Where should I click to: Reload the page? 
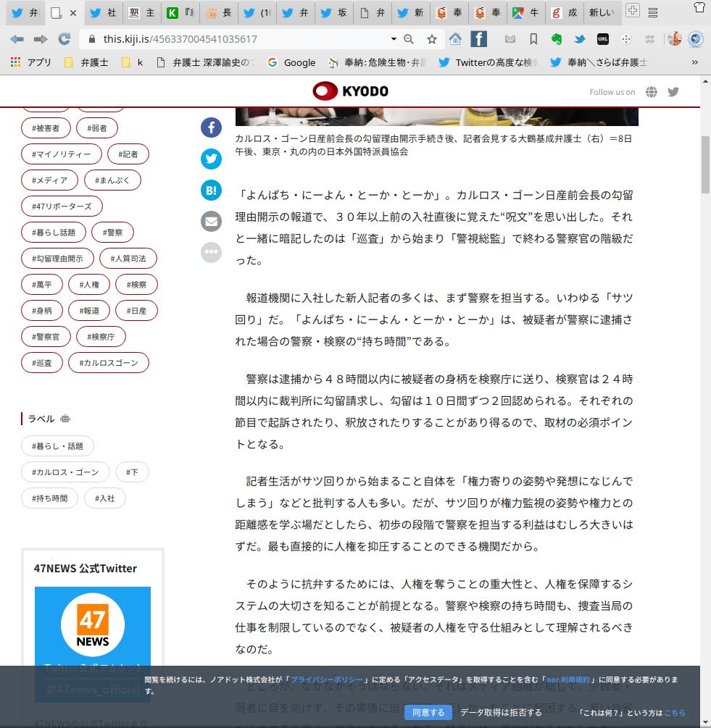point(64,39)
